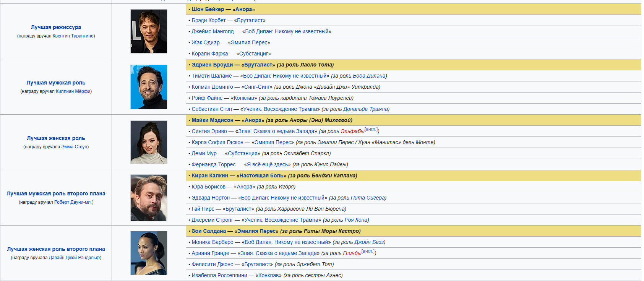The image size is (644, 281).
Task: Open the Киран Калкин winner link
Action: point(210,175)
